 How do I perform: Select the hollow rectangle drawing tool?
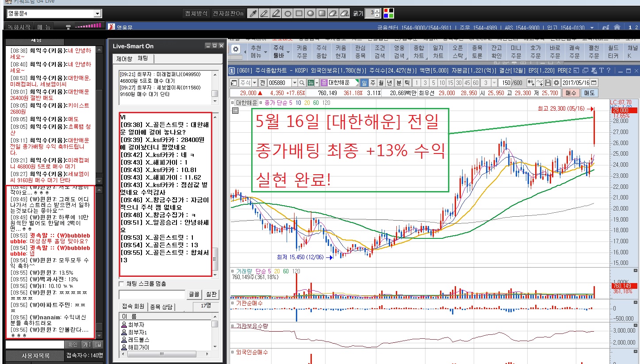(x=299, y=13)
